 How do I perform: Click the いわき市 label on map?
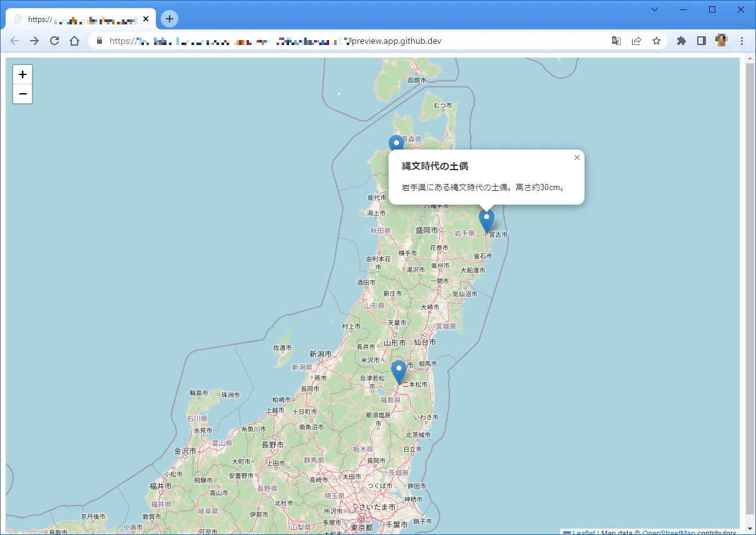(427, 417)
